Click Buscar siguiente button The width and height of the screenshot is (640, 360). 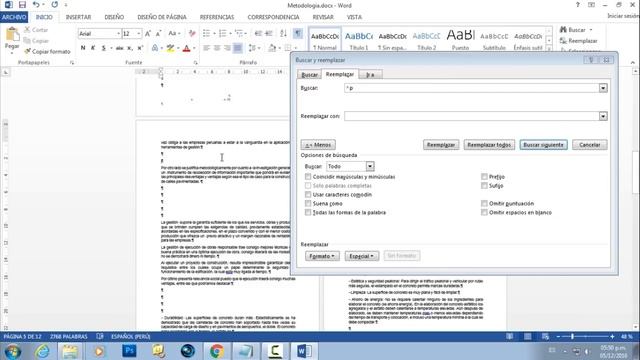point(543,145)
